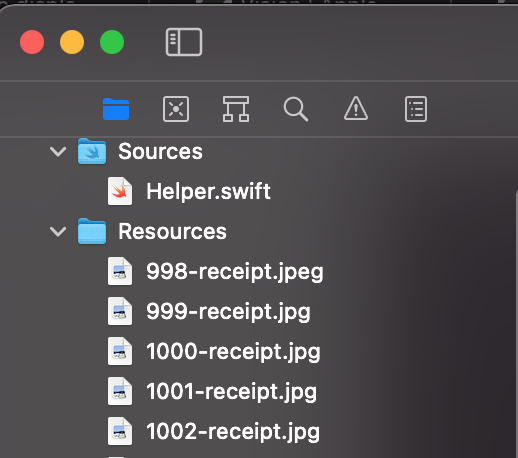Click the 1002-receipt.jpg image file icon
The height and width of the screenshot is (458, 518).
pyautogui.click(x=120, y=431)
